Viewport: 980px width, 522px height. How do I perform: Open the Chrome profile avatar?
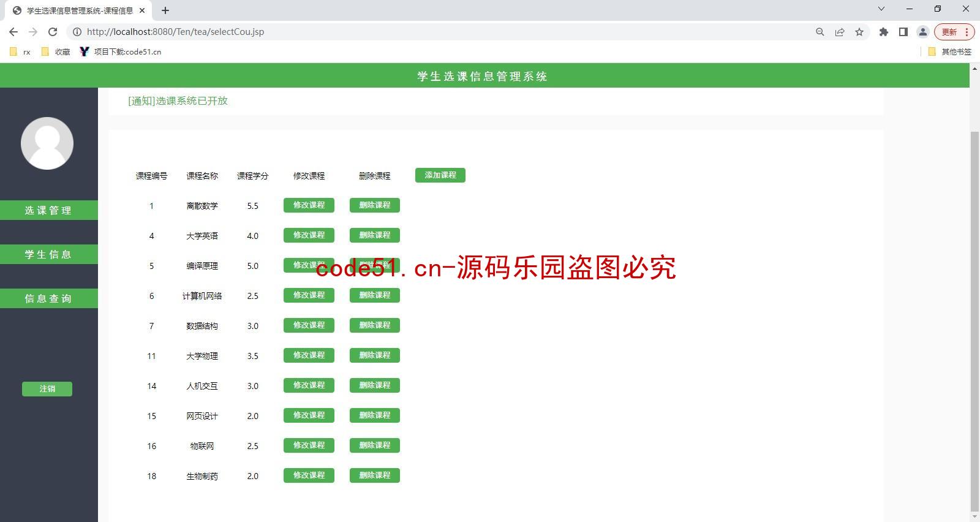click(x=923, y=32)
